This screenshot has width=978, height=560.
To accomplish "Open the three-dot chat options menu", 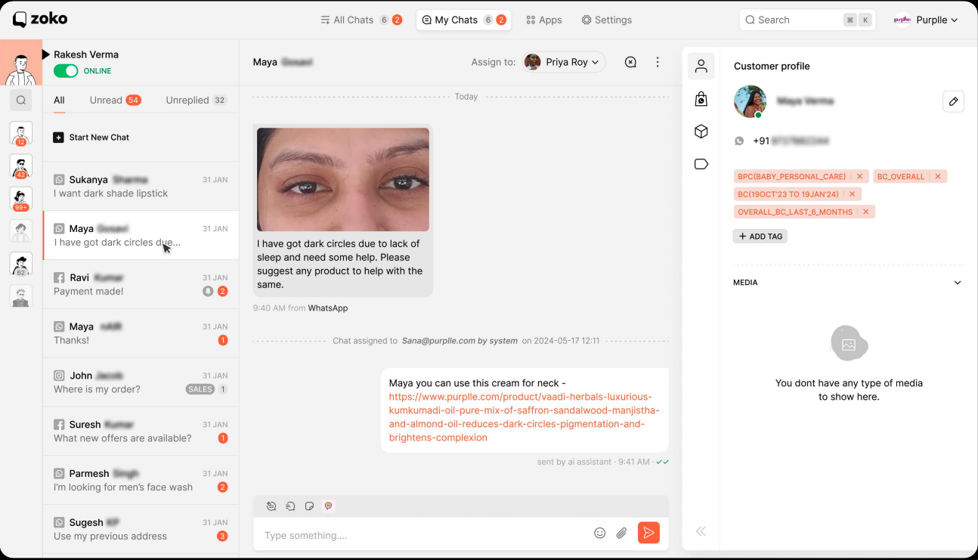I will point(658,62).
